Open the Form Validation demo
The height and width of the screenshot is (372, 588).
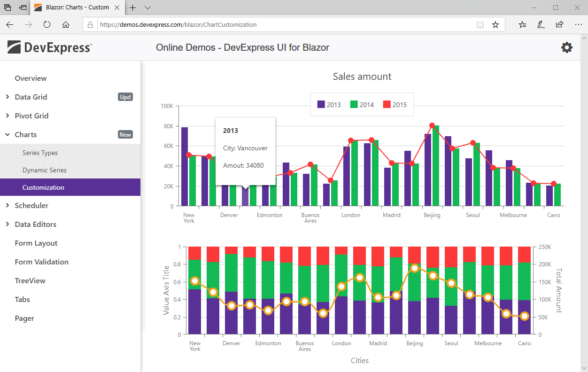coord(42,262)
